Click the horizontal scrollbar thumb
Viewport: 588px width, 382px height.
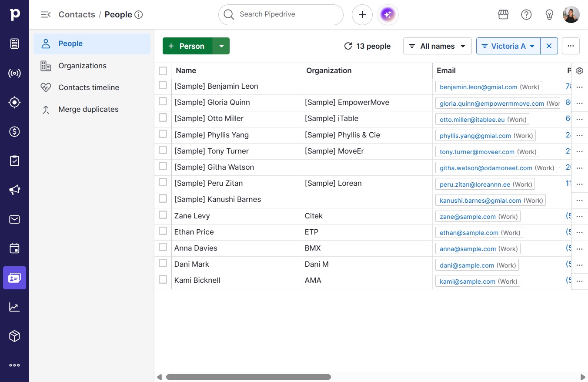coord(248,377)
